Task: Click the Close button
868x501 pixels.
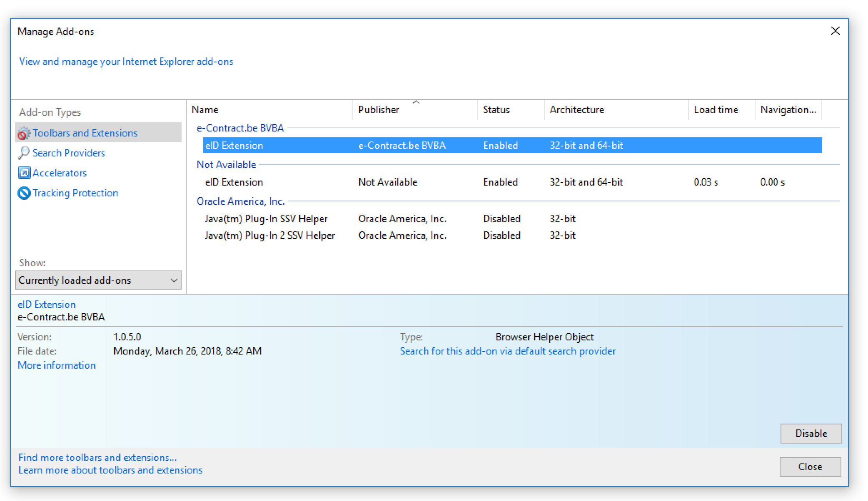Action: click(x=810, y=466)
